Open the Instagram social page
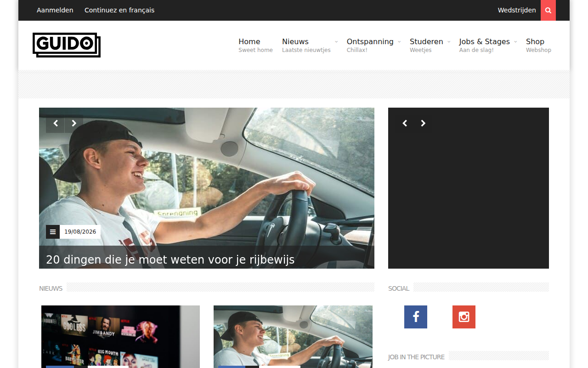 tap(464, 317)
